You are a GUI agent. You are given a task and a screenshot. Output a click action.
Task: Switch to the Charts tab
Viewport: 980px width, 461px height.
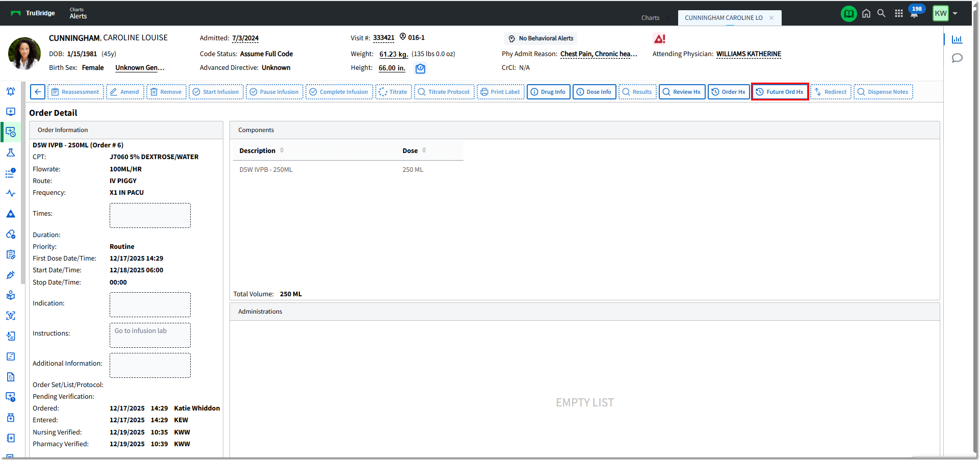coord(650,18)
